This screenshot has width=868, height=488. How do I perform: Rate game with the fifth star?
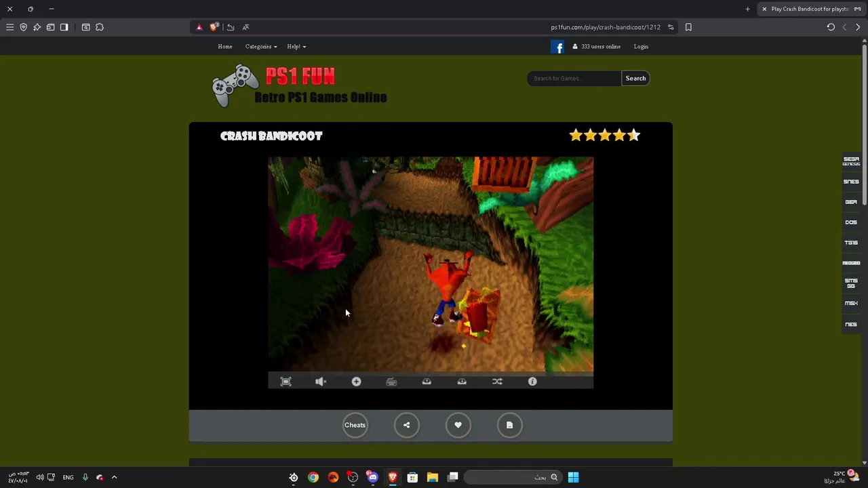633,136
